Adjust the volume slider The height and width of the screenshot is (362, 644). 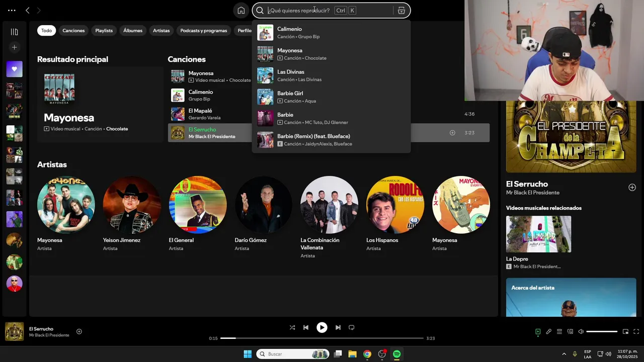coord(602,331)
